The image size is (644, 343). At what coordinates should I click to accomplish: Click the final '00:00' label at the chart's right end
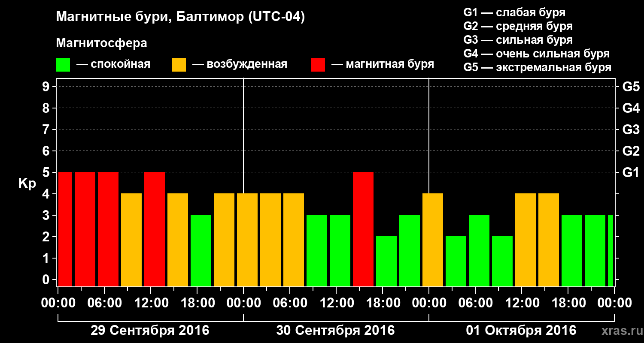615,303
